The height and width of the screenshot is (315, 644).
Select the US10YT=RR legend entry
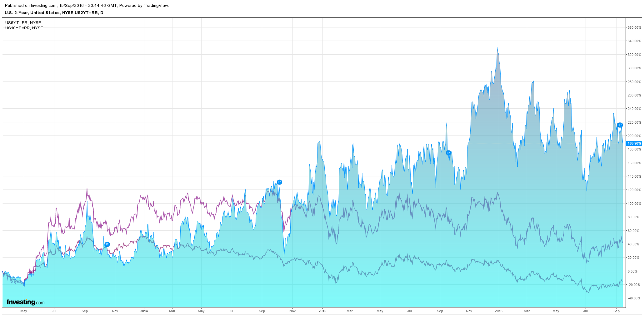click(24, 28)
